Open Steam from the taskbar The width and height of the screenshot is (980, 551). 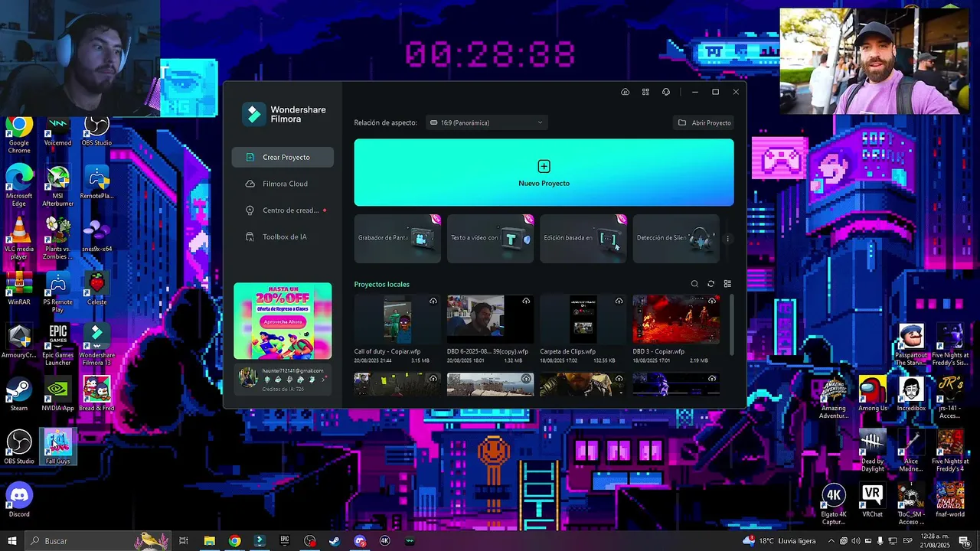click(x=335, y=541)
